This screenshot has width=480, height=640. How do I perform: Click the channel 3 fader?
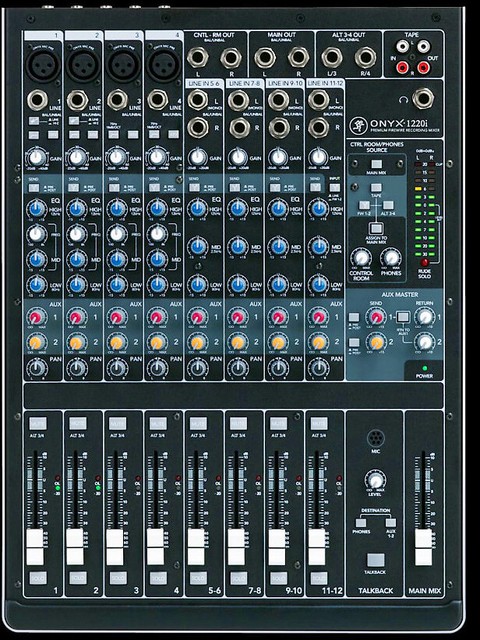click(x=115, y=547)
